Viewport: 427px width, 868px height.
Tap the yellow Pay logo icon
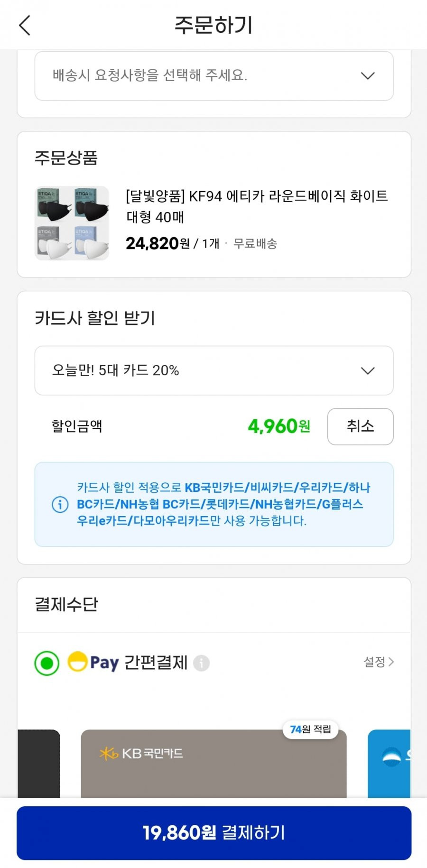[77, 662]
